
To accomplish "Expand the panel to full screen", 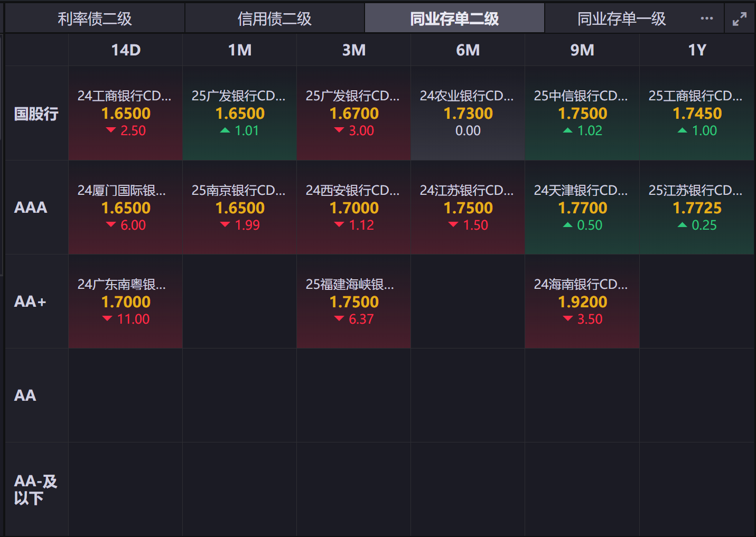I will 740,19.
